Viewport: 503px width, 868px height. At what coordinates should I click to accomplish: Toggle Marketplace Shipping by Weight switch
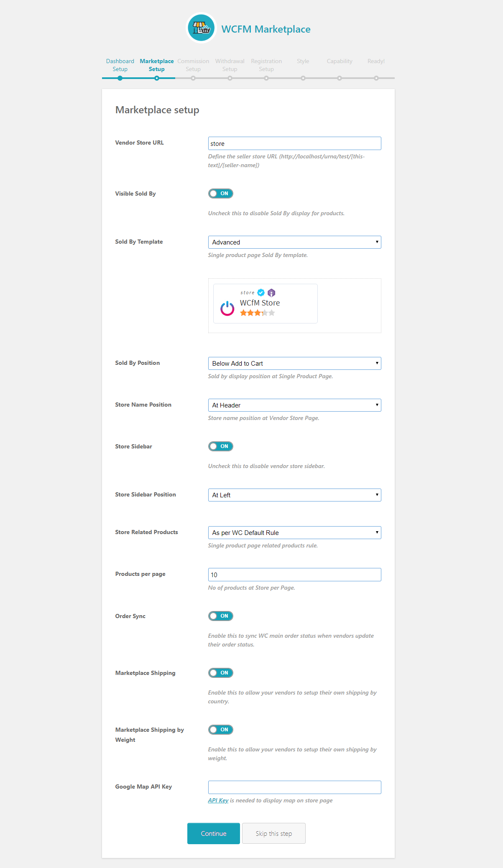click(x=221, y=730)
